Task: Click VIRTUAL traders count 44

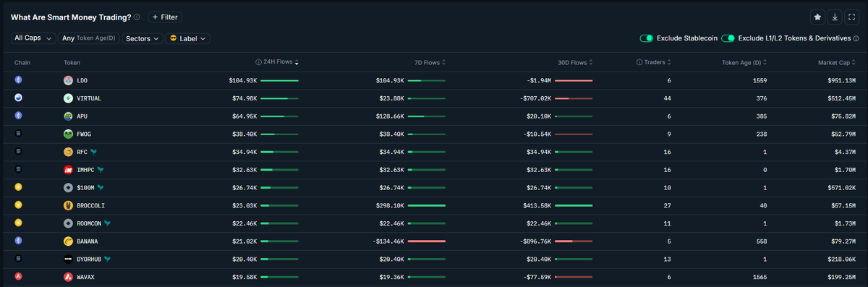Action: 667,98
